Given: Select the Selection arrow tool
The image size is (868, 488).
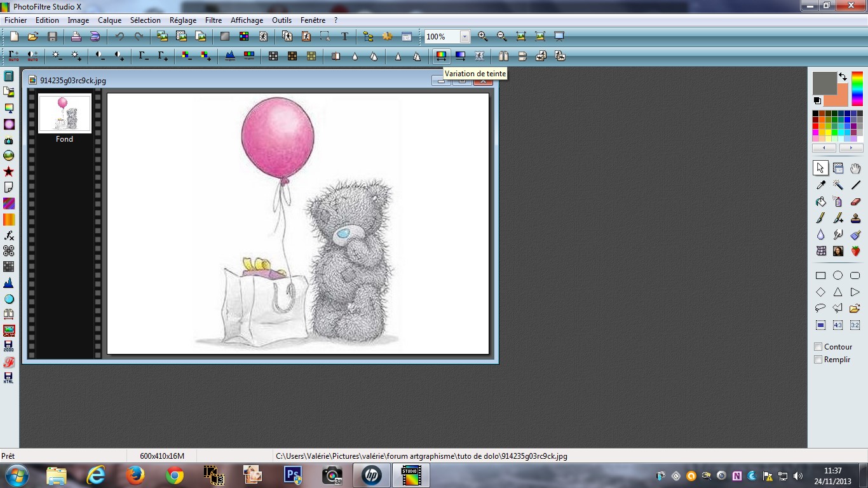Looking at the screenshot, I should pyautogui.click(x=820, y=168).
